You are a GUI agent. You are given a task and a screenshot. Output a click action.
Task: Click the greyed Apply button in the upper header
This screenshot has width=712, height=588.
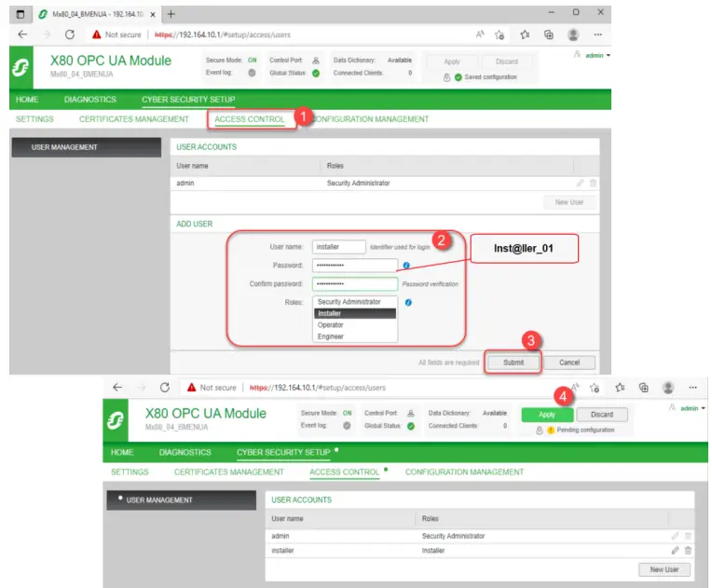[452, 62]
